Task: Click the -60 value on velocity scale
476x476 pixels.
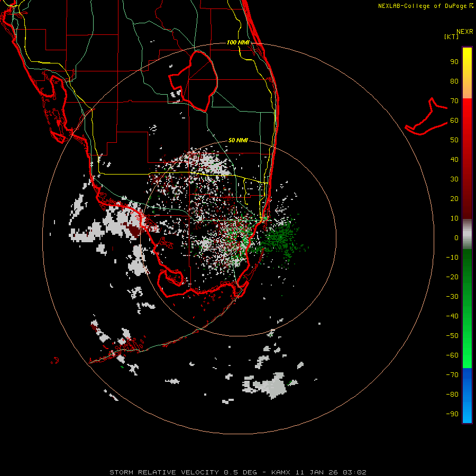Action: point(452,355)
